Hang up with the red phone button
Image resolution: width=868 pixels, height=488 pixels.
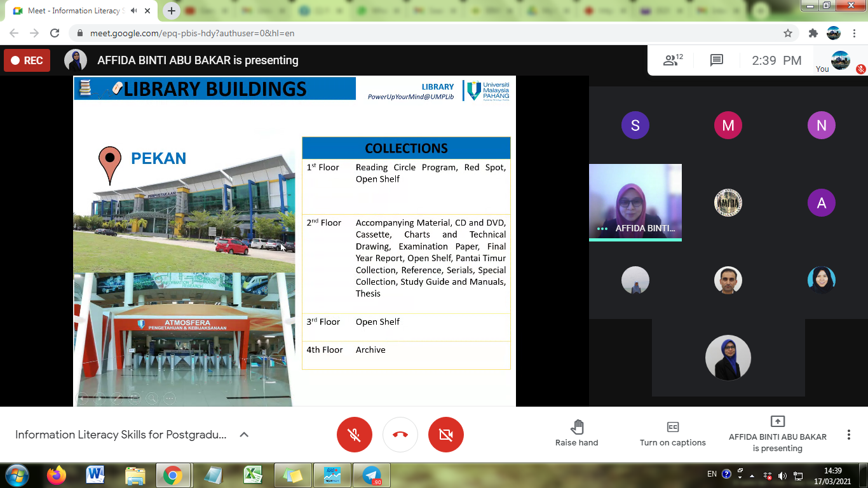[x=400, y=435]
